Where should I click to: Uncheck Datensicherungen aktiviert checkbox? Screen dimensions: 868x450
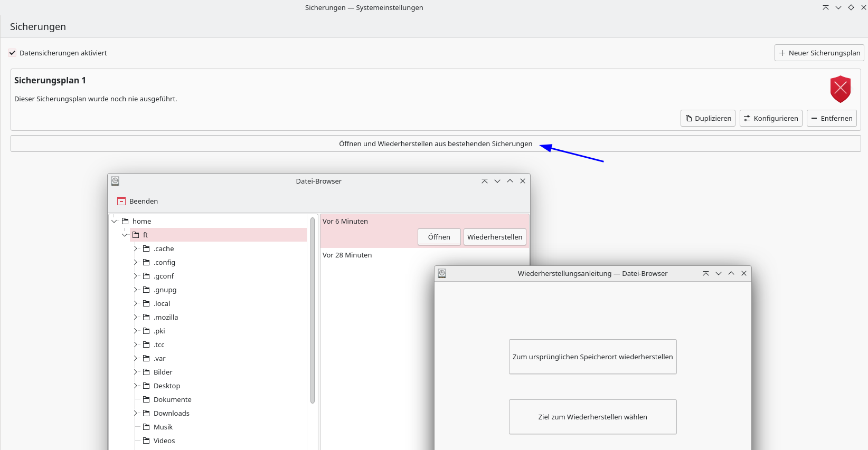pyautogui.click(x=12, y=53)
